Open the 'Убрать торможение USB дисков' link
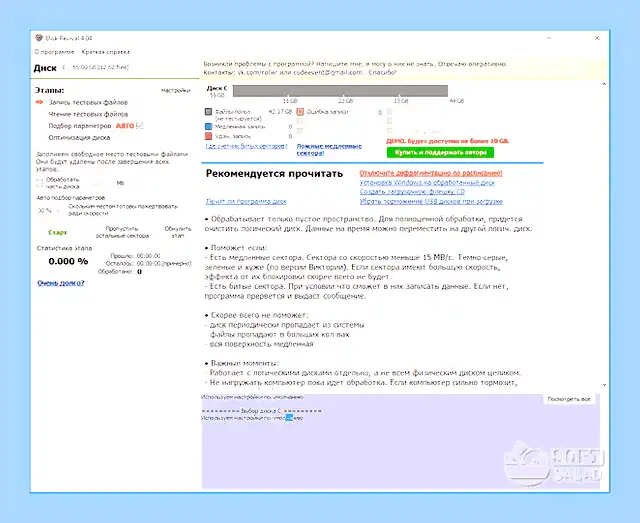This screenshot has height=523, width=640. tap(431, 201)
